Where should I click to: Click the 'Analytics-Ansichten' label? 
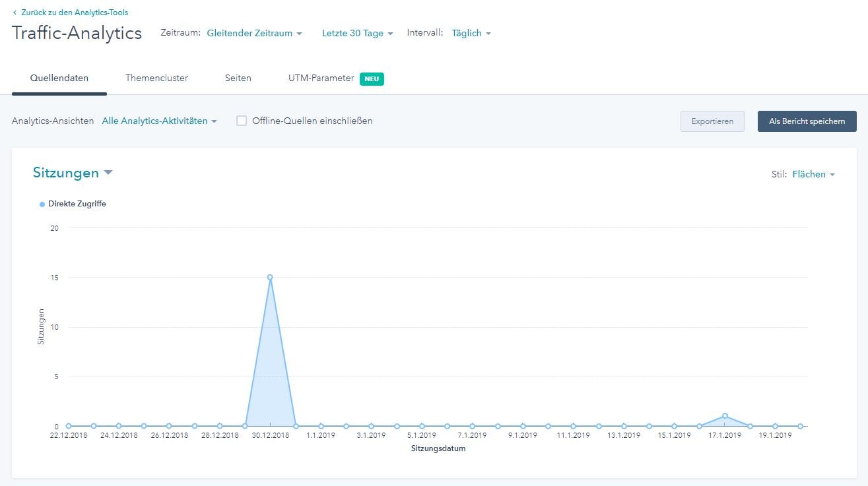click(x=53, y=121)
